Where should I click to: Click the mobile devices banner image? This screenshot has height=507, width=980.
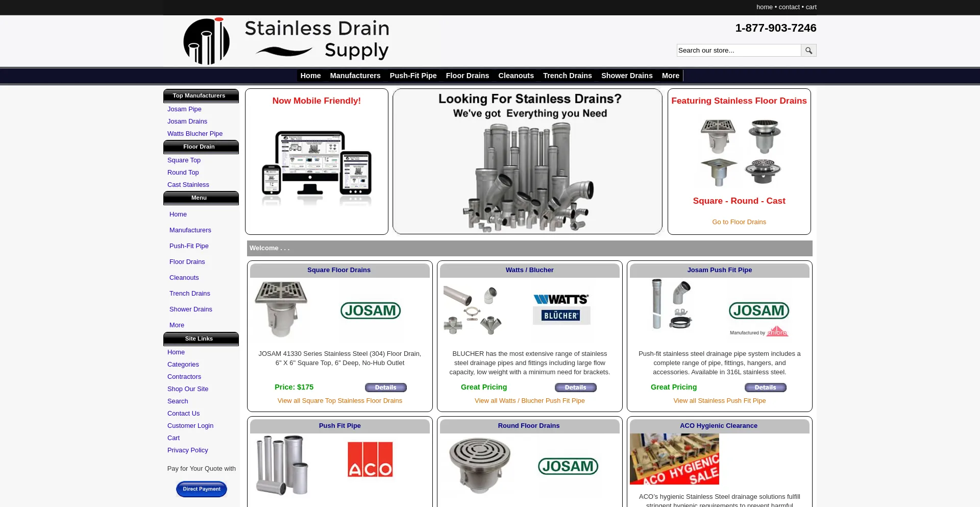pos(316,168)
